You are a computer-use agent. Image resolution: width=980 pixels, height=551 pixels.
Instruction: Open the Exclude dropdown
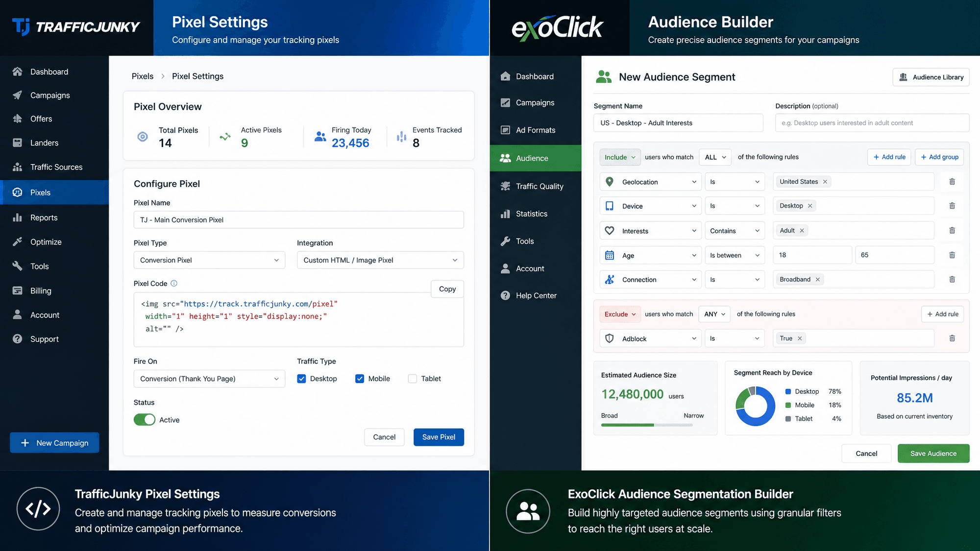(620, 314)
